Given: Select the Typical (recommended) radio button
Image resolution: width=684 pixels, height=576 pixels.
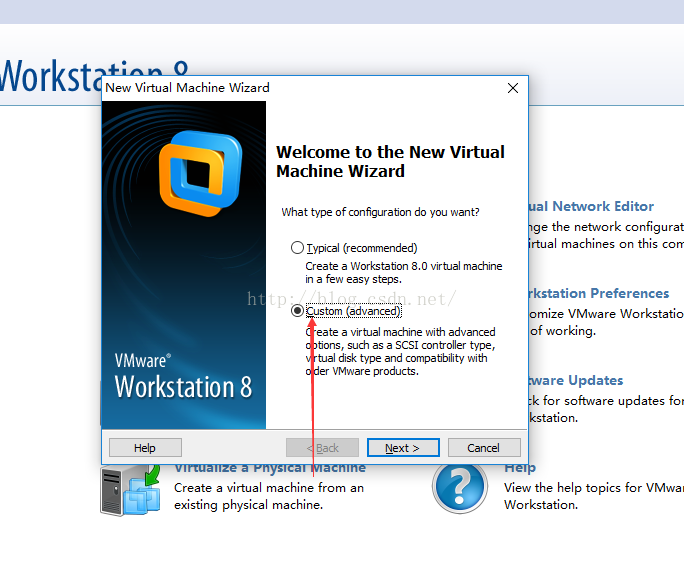Looking at the screenshot, I should (x=297, y=248).
